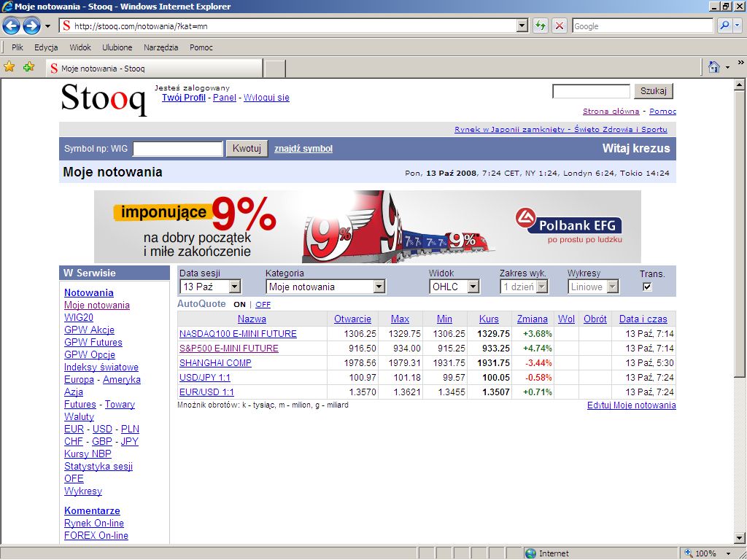Turn AutoQuote OFF
The width and height of the screenshot is (747, 560).
[263, 305]
